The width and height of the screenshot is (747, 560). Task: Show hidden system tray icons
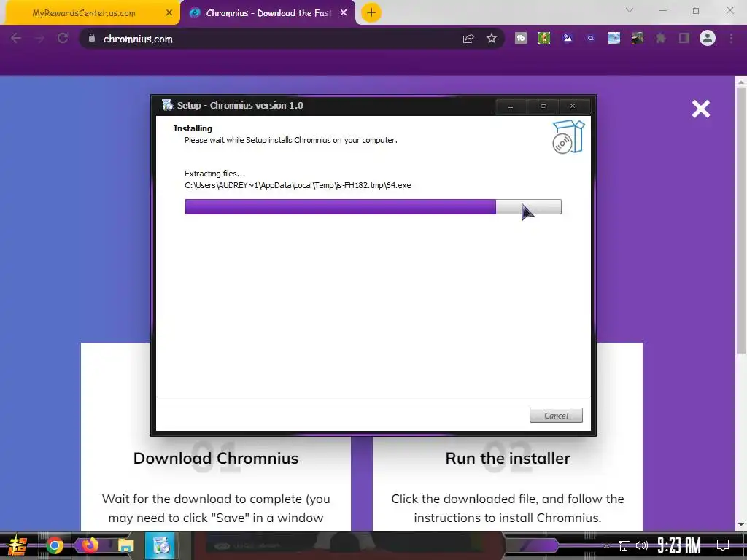click(x=606, y=545)
